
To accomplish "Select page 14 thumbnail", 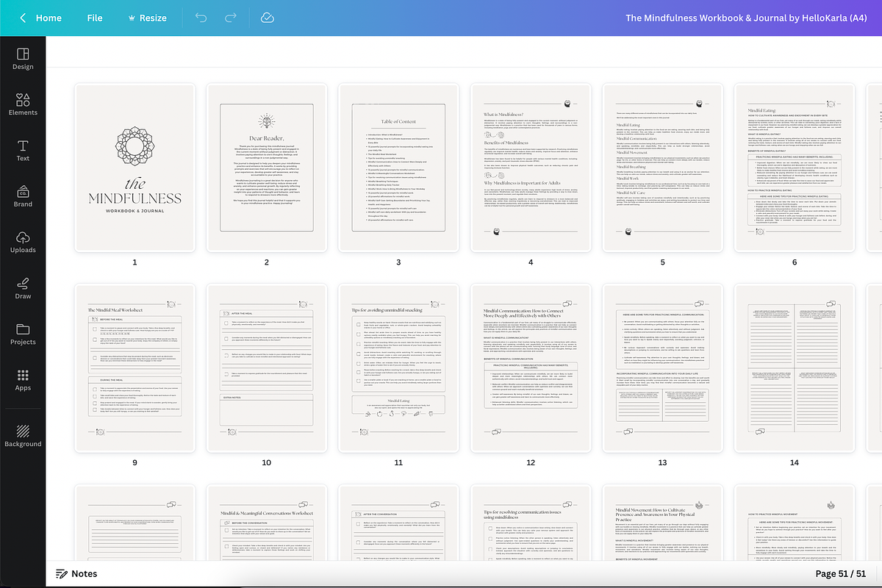I will pos(795,368).
